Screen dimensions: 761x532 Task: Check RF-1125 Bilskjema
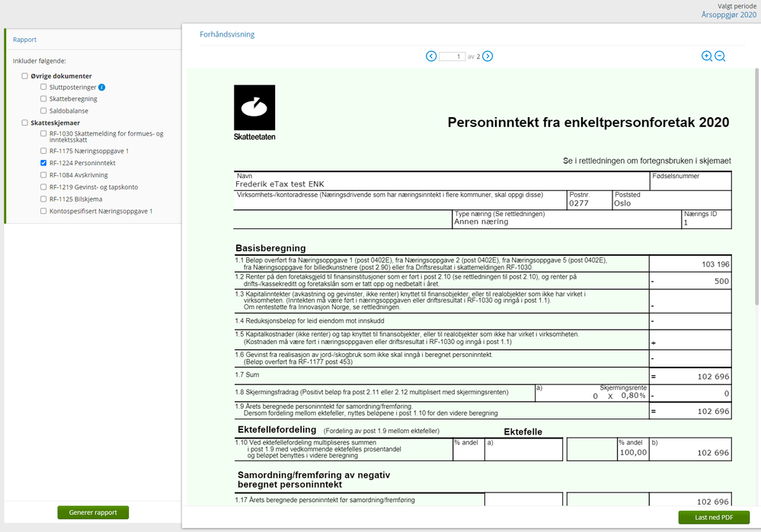(43, 199)
